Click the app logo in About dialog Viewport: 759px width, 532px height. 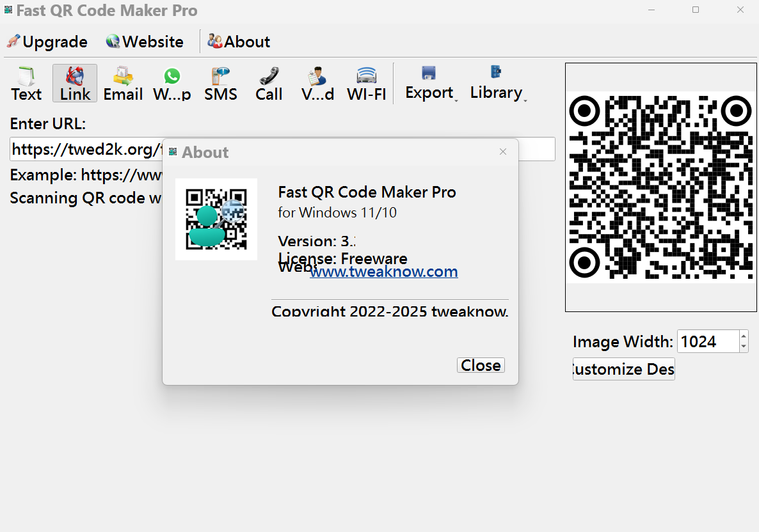tap(216, 219)
